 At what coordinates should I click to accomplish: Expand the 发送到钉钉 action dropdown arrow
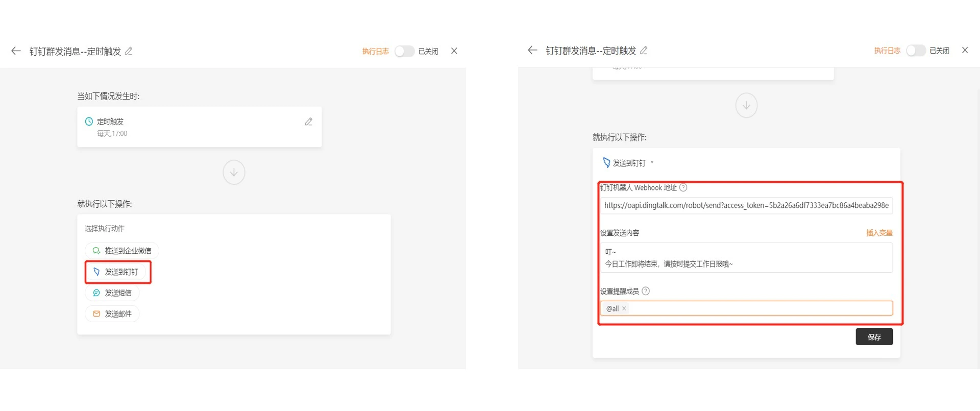(652, 163)
